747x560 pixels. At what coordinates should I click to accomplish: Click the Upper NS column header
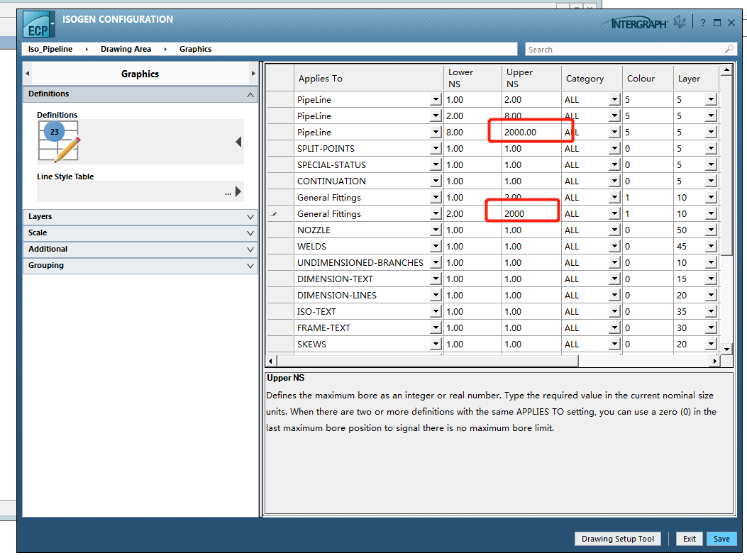(x=531, y=78)
